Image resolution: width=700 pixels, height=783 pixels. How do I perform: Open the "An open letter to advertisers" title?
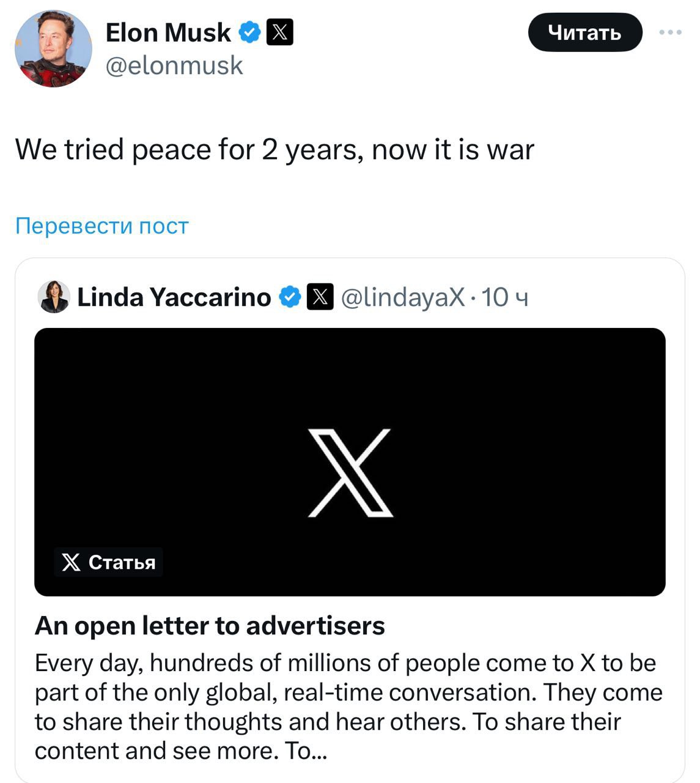coord(210,625)
